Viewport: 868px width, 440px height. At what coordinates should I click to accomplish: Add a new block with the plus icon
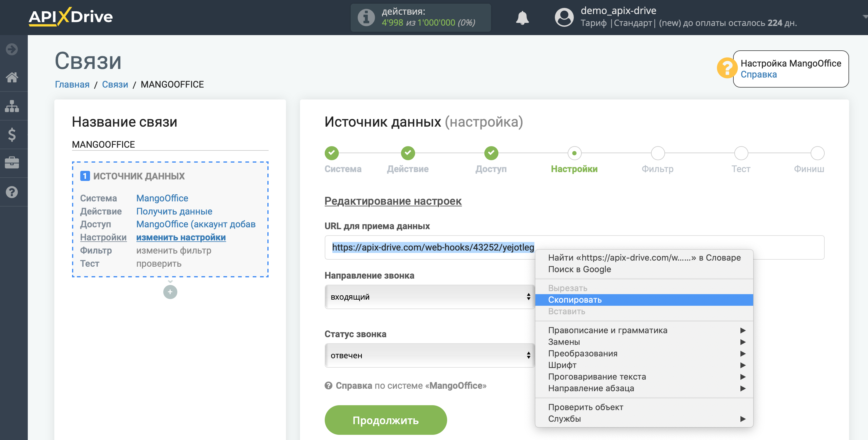click(170, 292)
